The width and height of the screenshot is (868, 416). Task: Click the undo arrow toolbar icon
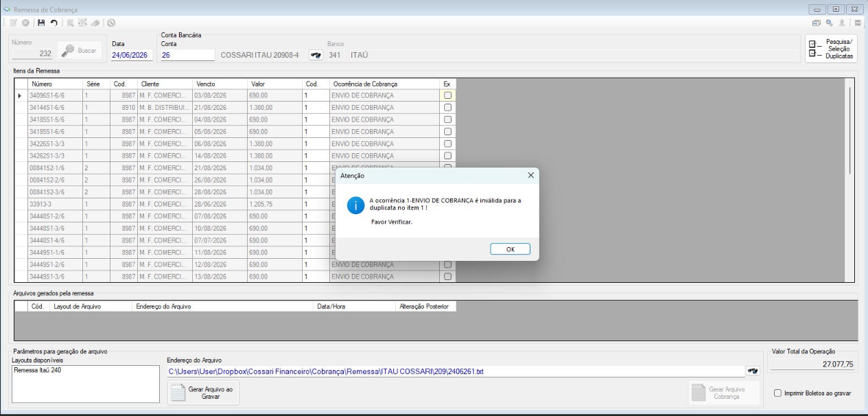pos(54,23)
